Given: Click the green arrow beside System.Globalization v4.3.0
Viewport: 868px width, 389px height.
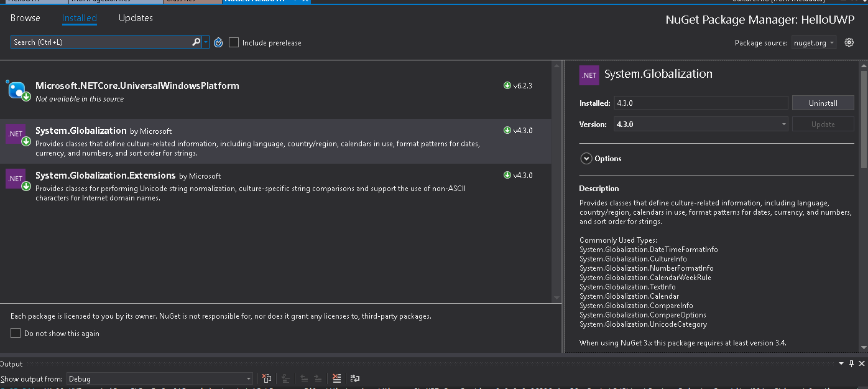Looking at the screenshot, I should pos(507,131).
